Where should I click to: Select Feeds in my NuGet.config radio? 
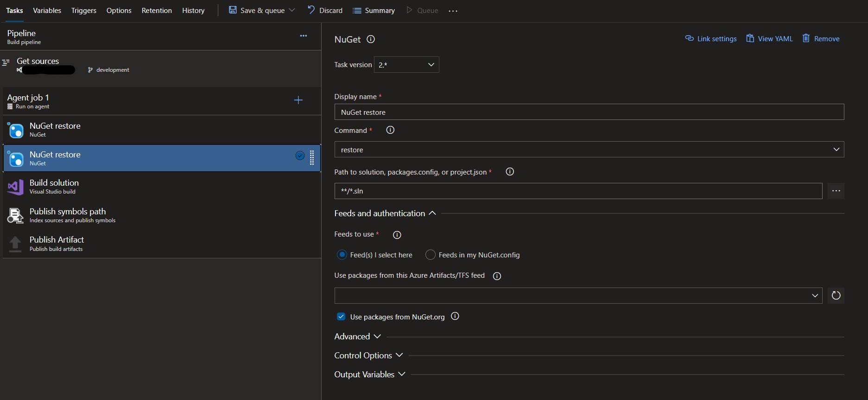tap(431, 255)
